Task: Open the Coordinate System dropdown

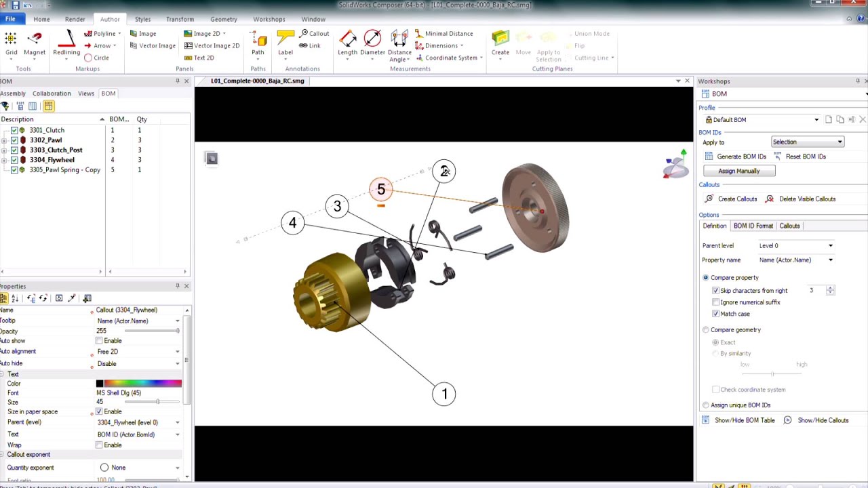Action: coord(449,58)
